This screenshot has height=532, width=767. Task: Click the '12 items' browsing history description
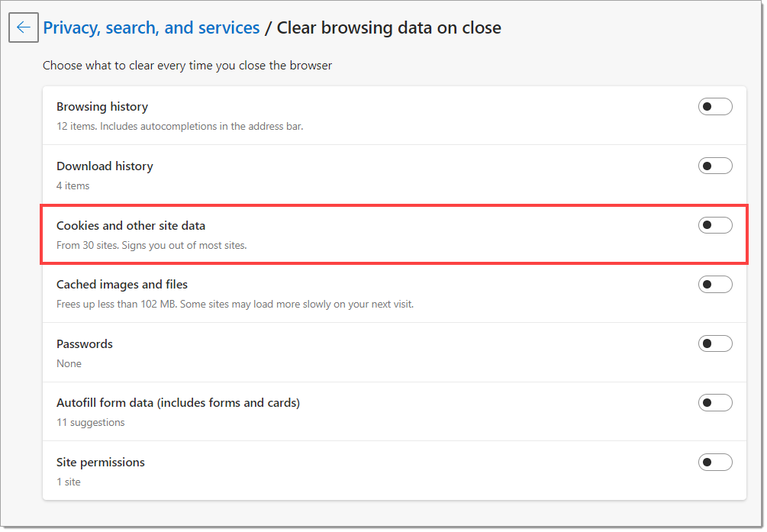click(x=179, y=126)
